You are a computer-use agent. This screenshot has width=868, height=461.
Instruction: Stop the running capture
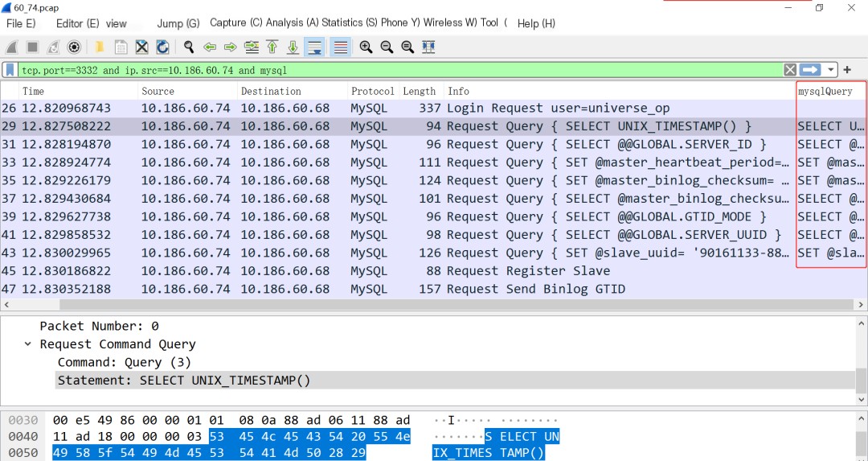[x=32, y=47]
